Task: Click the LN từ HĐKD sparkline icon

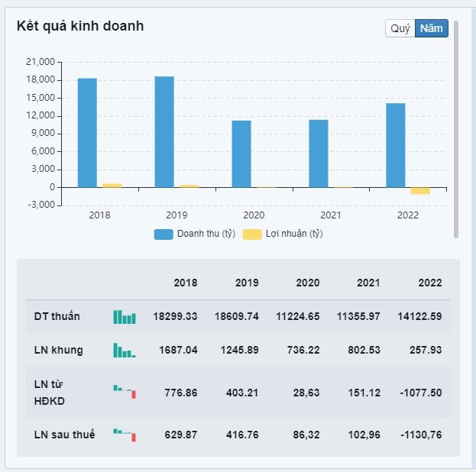Action: click(x=124, y=391)
